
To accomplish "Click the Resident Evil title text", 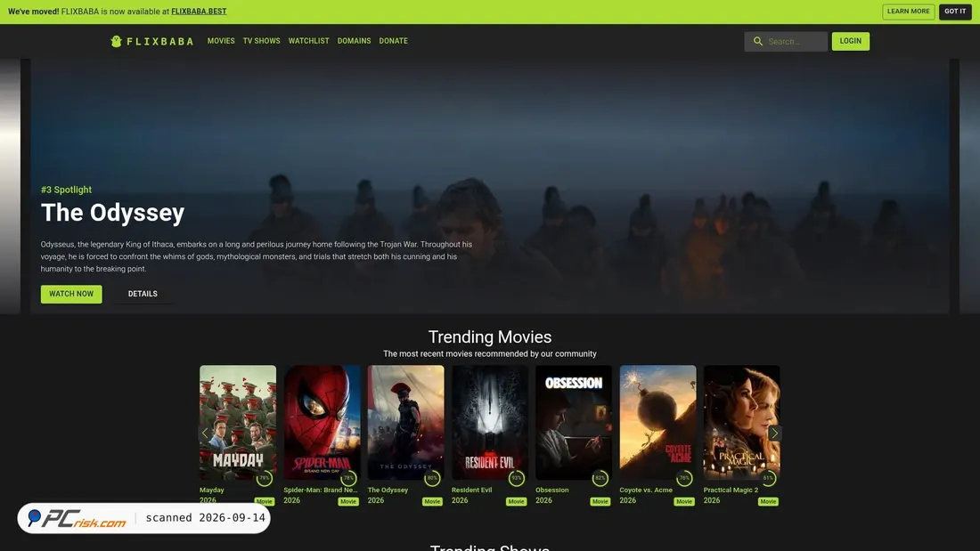I will tap(472, 490).
